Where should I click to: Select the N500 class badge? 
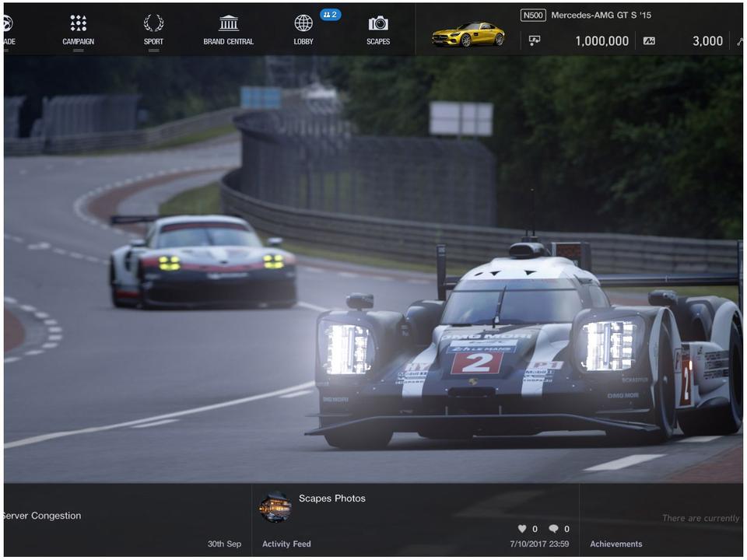533,14
